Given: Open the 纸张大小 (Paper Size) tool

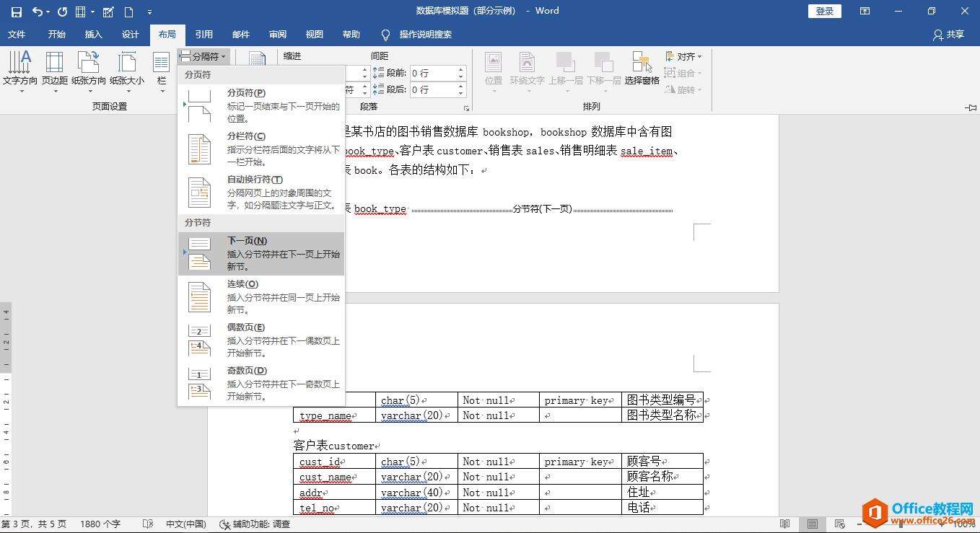Looking at the screenshot, I should click(x=127, y=71).
